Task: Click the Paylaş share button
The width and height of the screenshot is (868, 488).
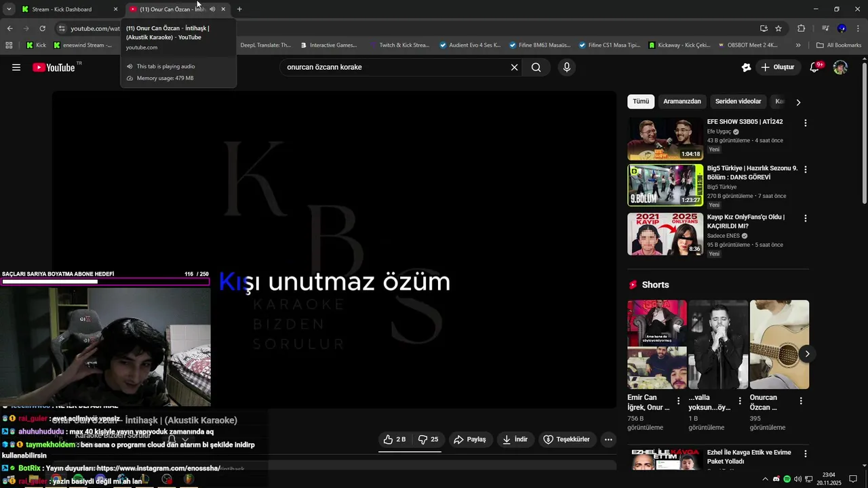Action: tap(470, 439)
